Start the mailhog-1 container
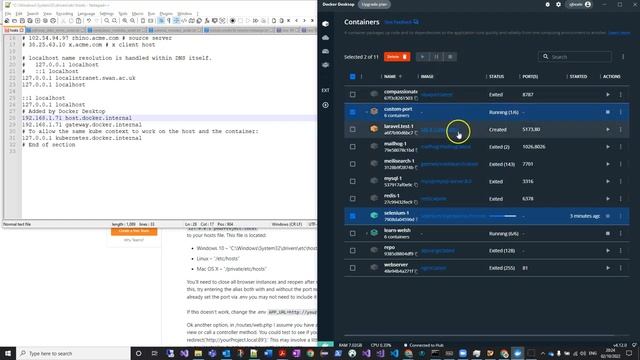Viewport: 640px width, 360px height. point(608,147)
